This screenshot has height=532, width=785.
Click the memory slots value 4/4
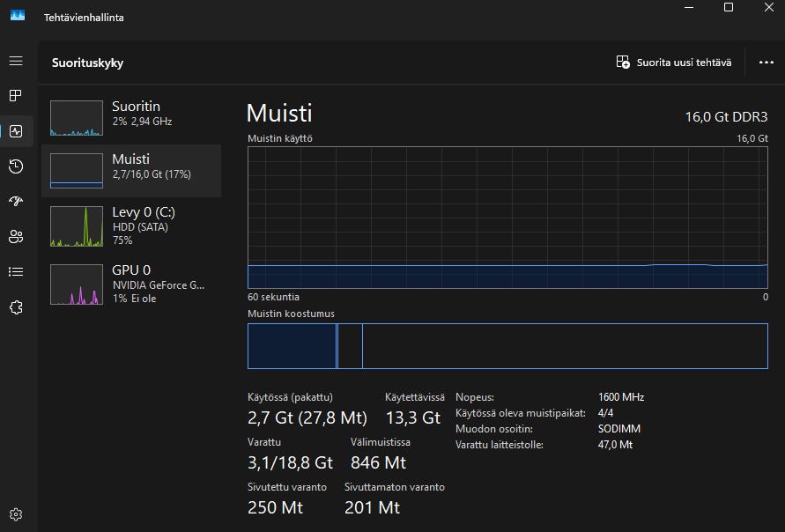pos(606,413)
